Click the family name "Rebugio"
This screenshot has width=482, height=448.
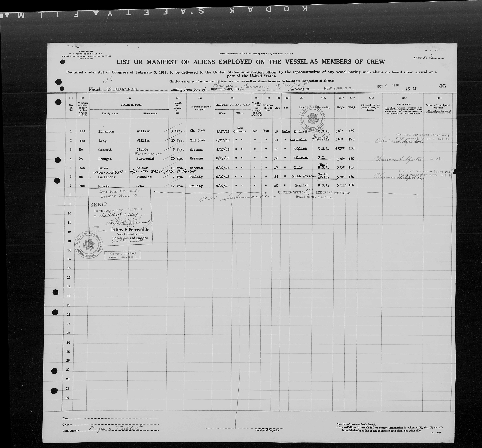coord(105,159)
